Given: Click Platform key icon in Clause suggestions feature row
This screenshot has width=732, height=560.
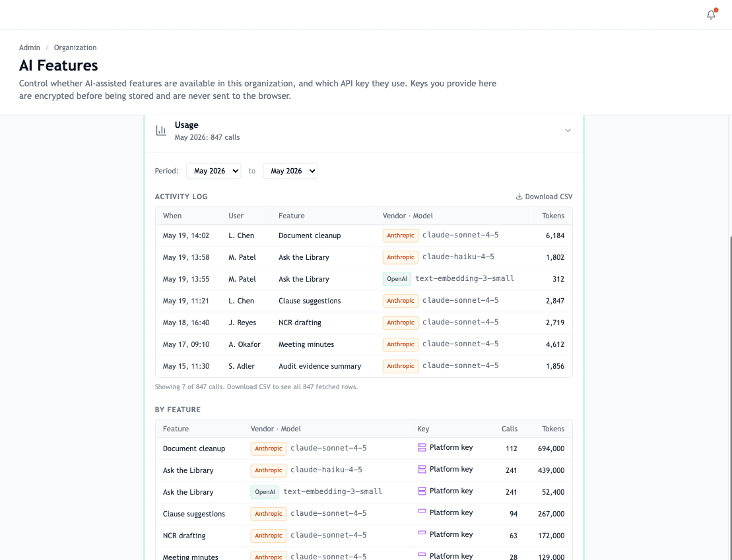Looking at the screenshot, I should click(x=422, y=511).
